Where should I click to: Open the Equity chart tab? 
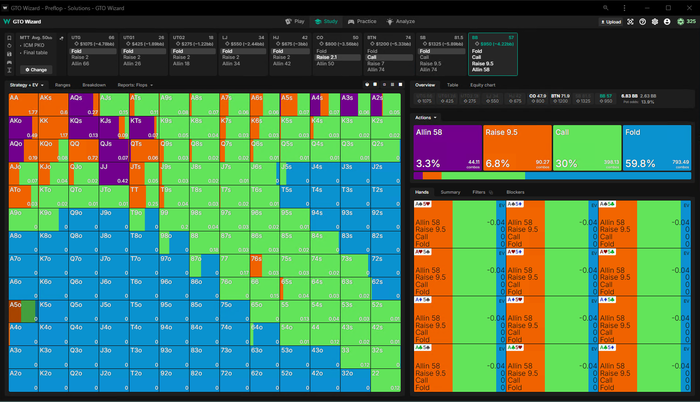[483, 85]
